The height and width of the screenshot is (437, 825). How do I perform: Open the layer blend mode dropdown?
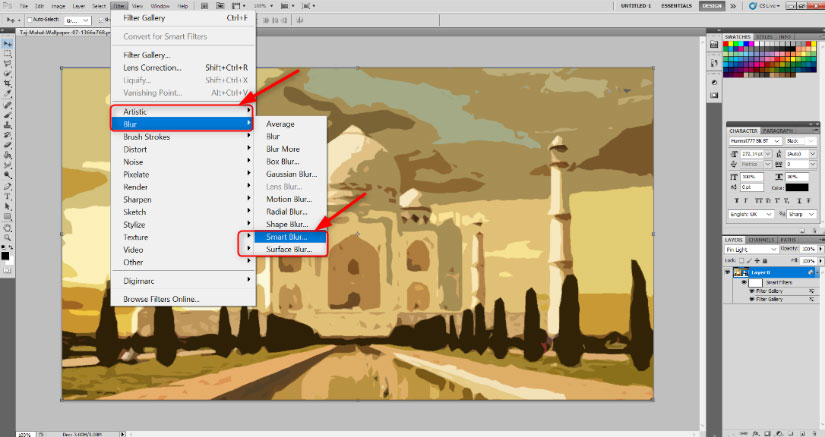tap(751, 249)
